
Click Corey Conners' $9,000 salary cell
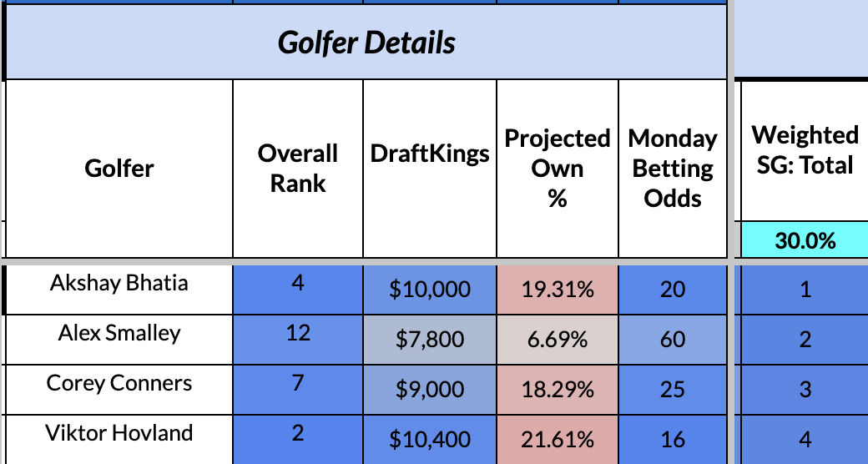coord(430,390)
